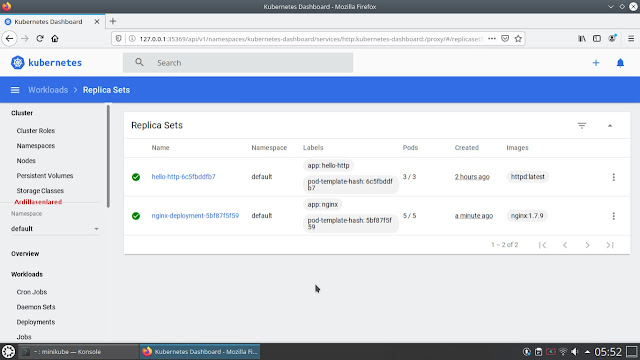640x360 pixels.
Task: Toggle the hamburger side menu icon
Action: pos(15,90)
